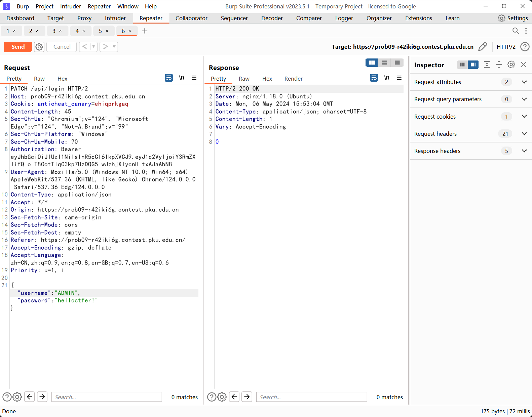Screen dimensions: 532x417
Task: Open the Proxy tab
Action: coord(84,18)
